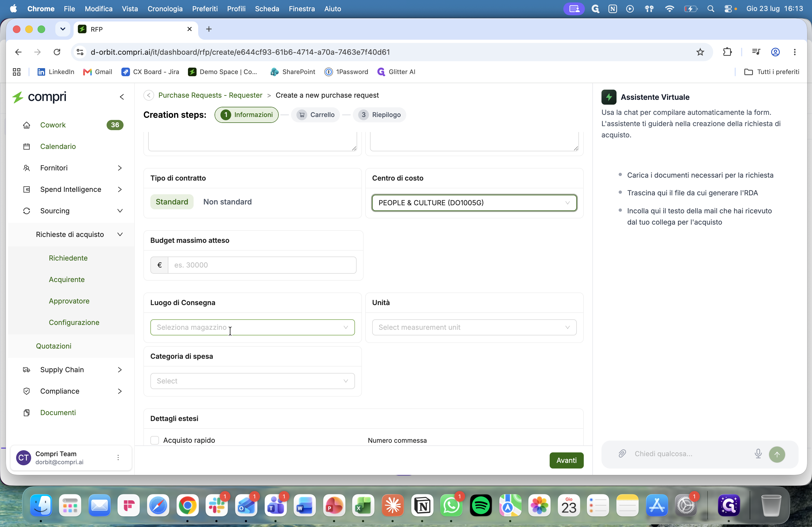Open the Glitter AI bookmark

(396, 72)
